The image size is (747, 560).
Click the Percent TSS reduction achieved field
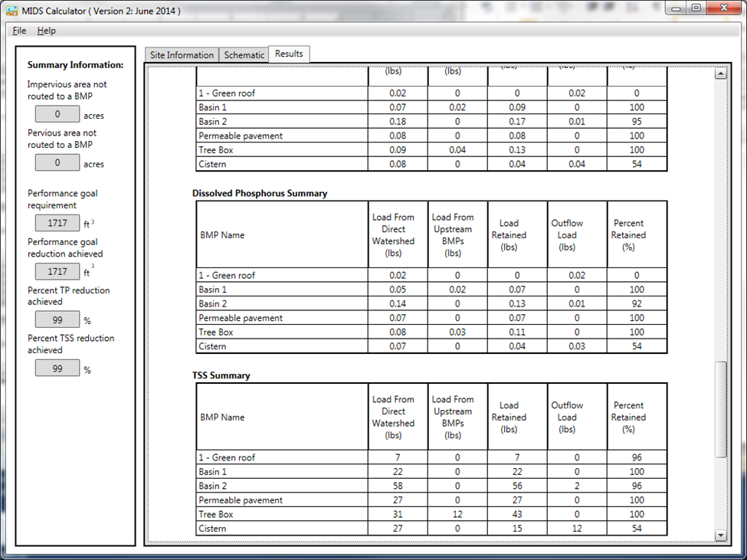coord(57,368)
